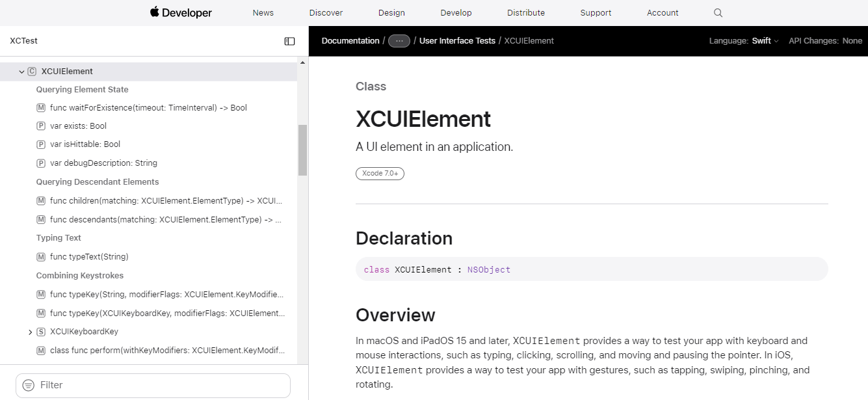Collapse the XCUIElement tree node
Viewport: 868px width, 400px height.
click(21, 72)
